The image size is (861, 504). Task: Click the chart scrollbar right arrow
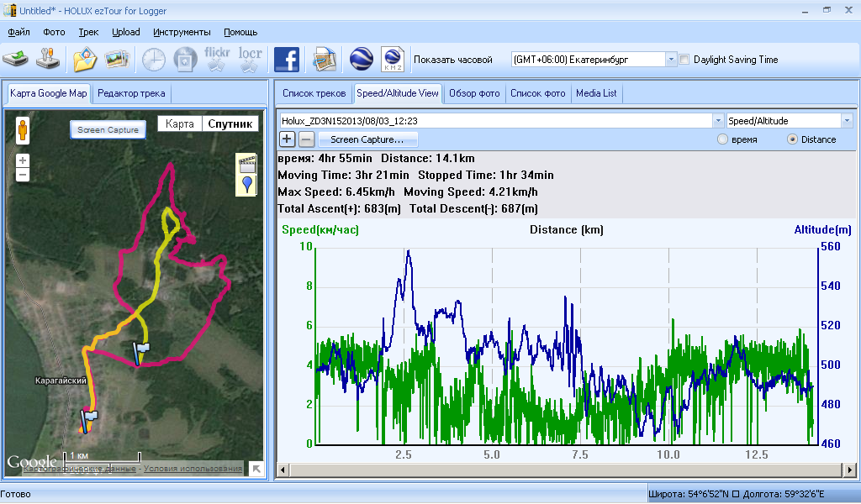click(849, 470)
